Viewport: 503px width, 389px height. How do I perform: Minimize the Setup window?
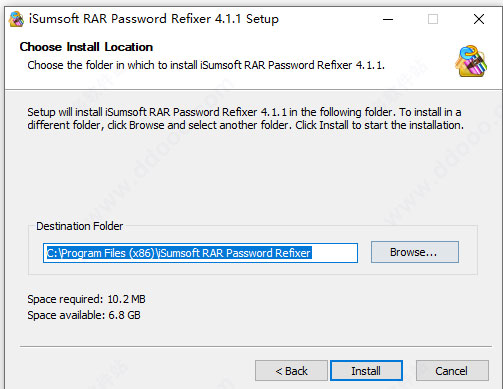388,19
